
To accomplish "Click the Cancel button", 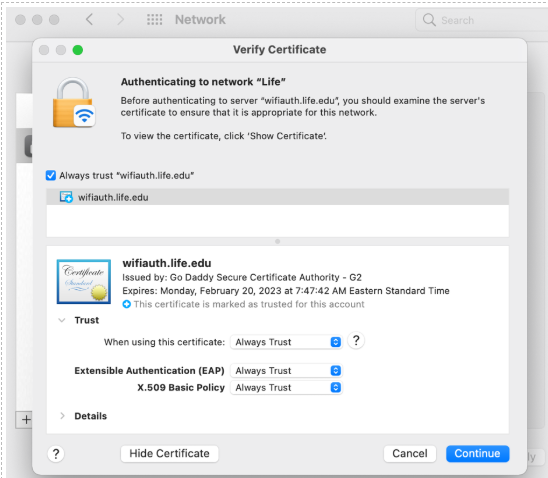I will tap(410, 454).
